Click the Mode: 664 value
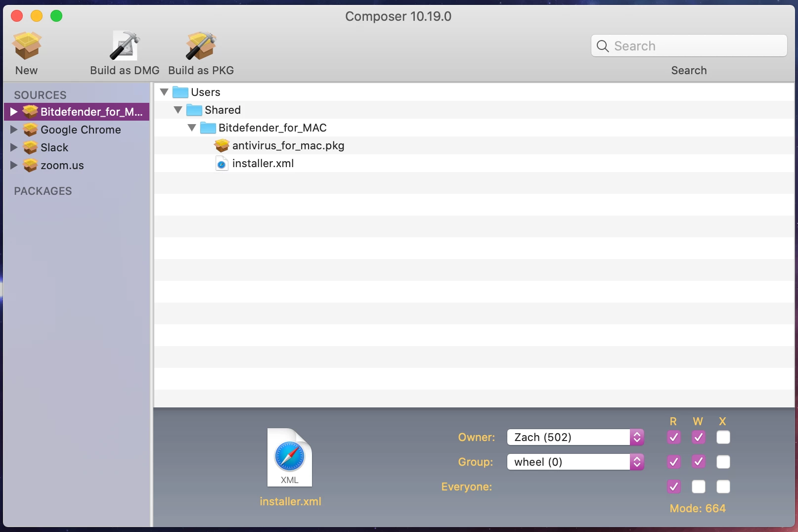Image resolution: width=798 pixels, height=532 pixels. tap(698, 508)
